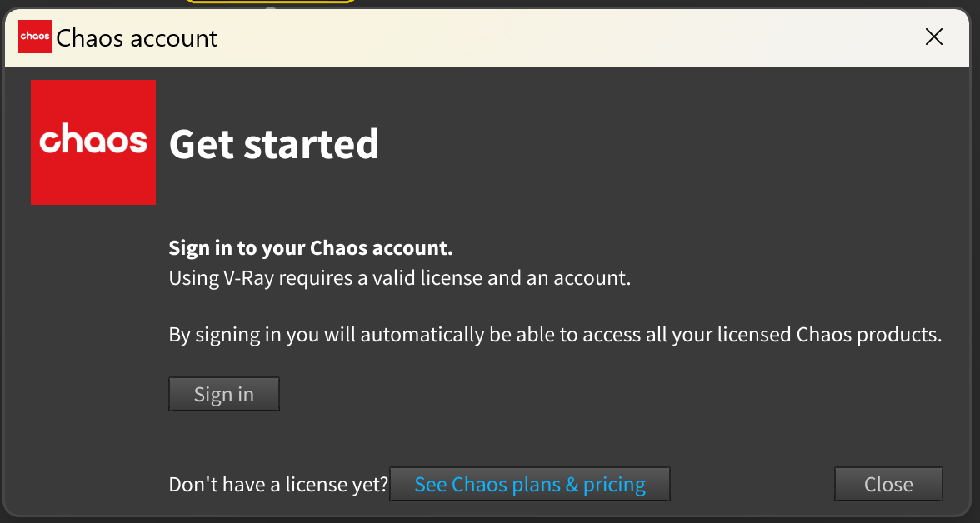The width and height of the screenshot is (980, 523).
Task: Click empty space between pricing link and Close button
Action: [x=752, y=484]
